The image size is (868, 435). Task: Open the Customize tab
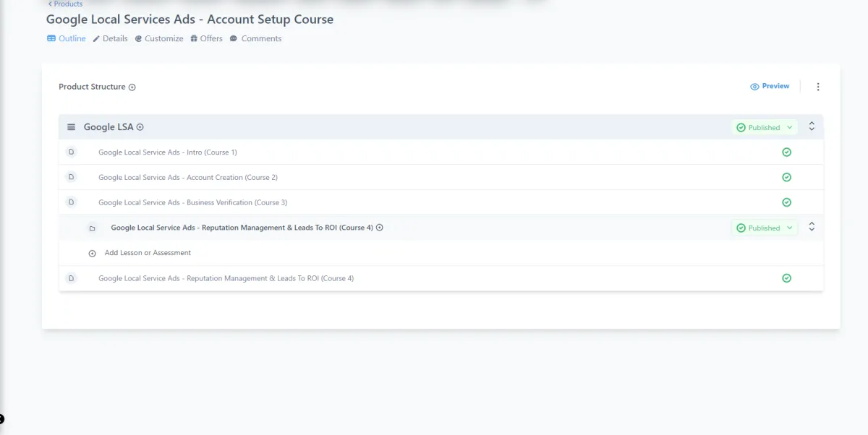click(159, 38)
